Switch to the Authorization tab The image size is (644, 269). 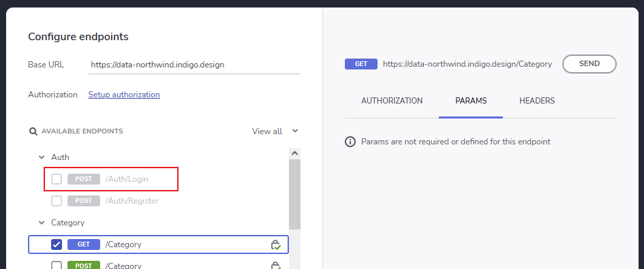click(x=392, y=101)
